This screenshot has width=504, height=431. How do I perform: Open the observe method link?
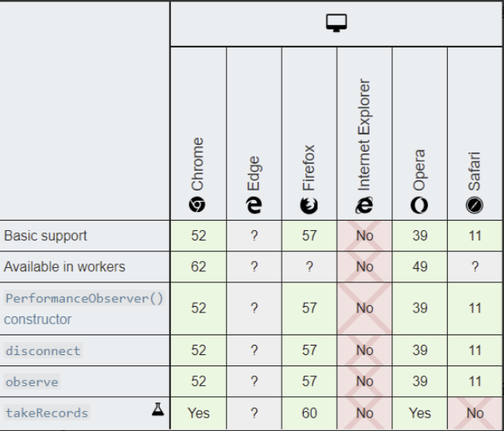point(32,381)
